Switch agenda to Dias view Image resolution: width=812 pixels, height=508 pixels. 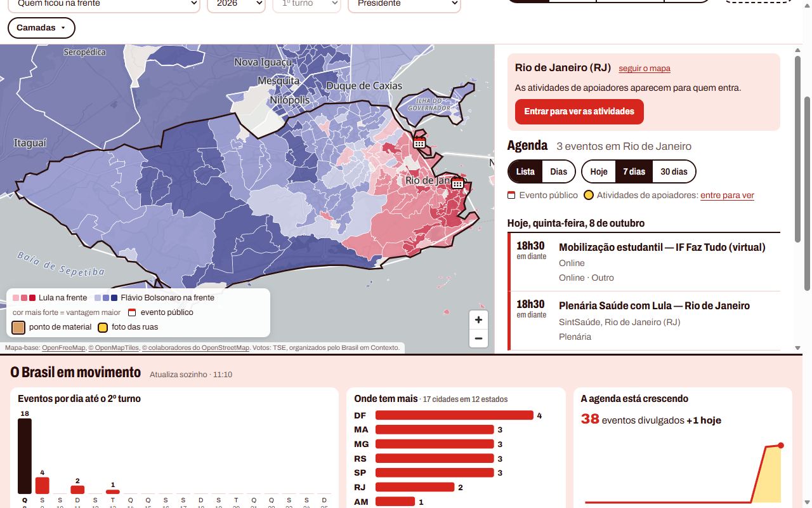click(x=559, y=171)
